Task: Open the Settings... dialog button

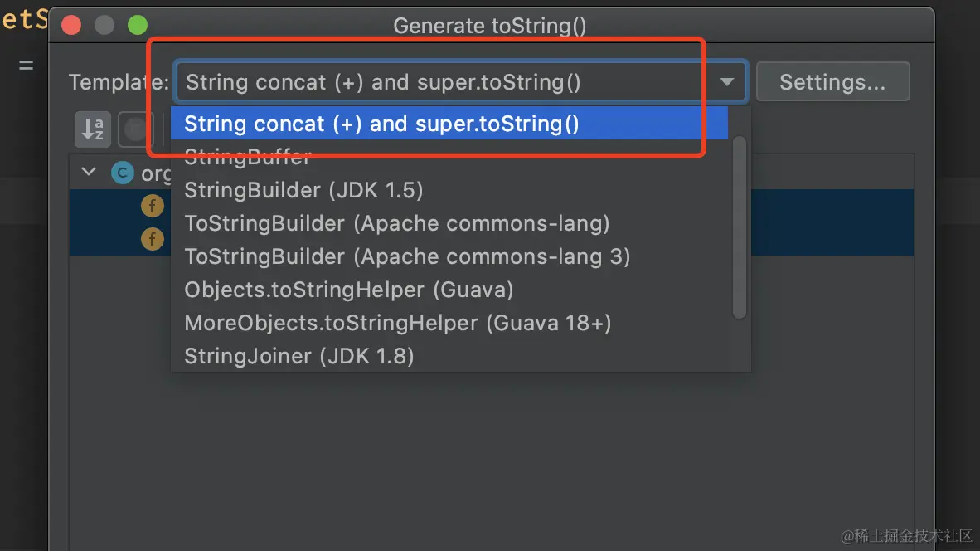Action: (x=832, y=82)
